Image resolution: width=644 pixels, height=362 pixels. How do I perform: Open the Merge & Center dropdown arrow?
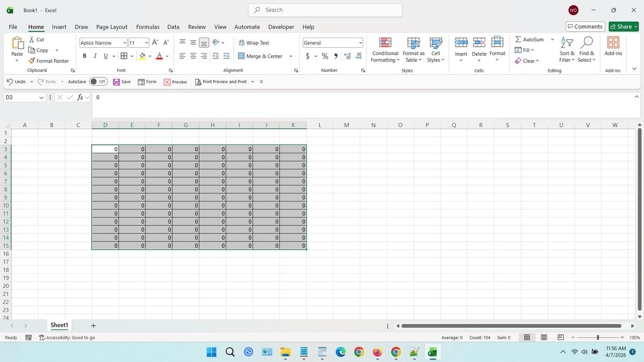pyautogui.click(x=291, y=56)
